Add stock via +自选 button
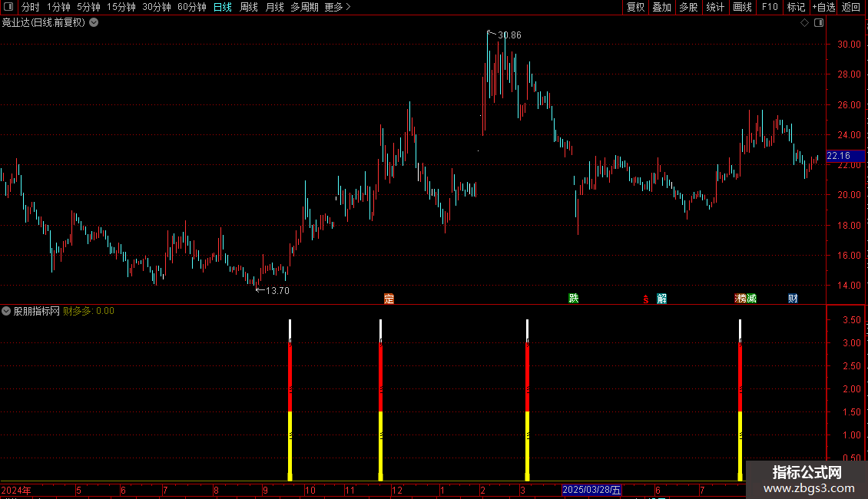868x499 pixels. point(823,7)
